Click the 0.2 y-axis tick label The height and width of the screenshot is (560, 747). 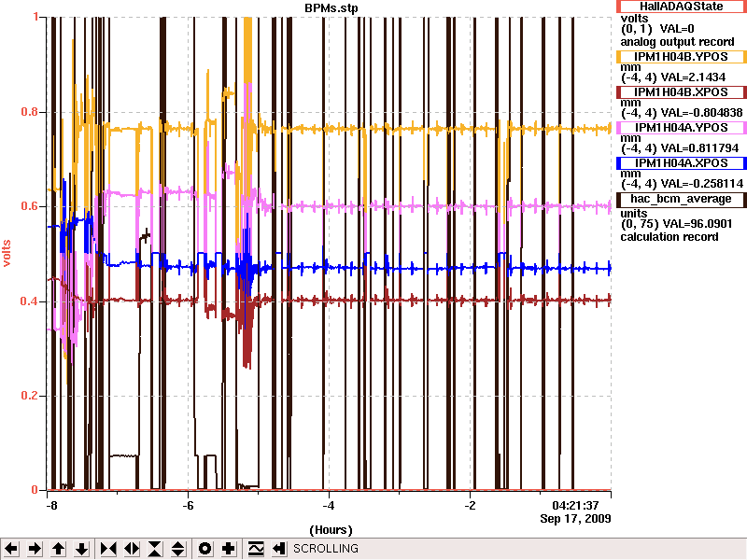point(30,396)
